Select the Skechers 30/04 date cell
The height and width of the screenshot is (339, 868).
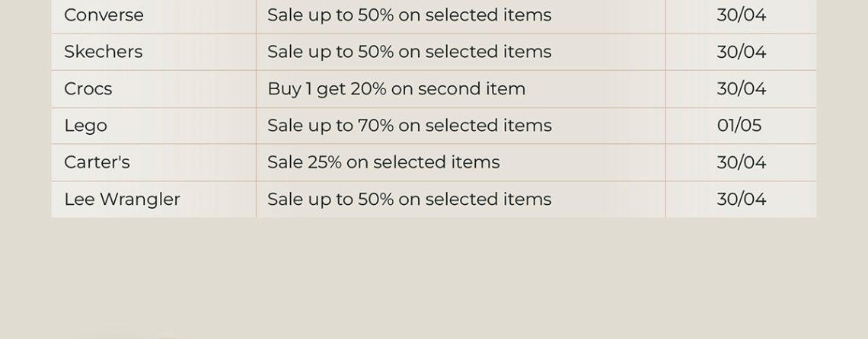pos(742,52)
